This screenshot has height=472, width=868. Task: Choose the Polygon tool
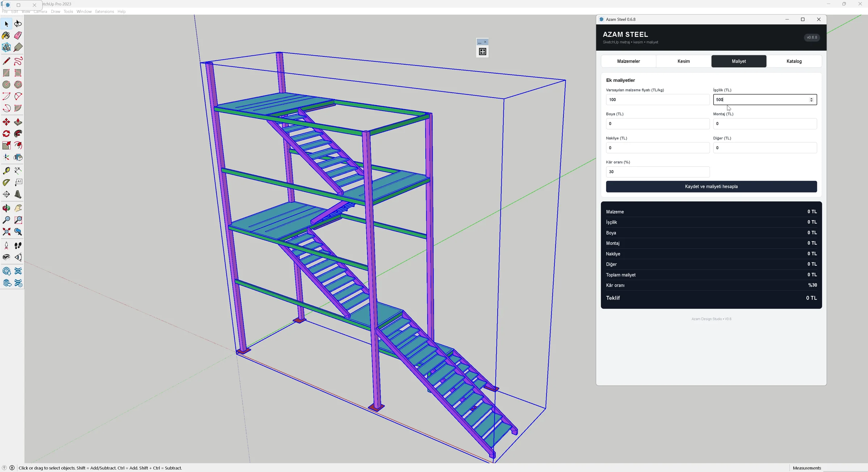click(x=18, y=85)
